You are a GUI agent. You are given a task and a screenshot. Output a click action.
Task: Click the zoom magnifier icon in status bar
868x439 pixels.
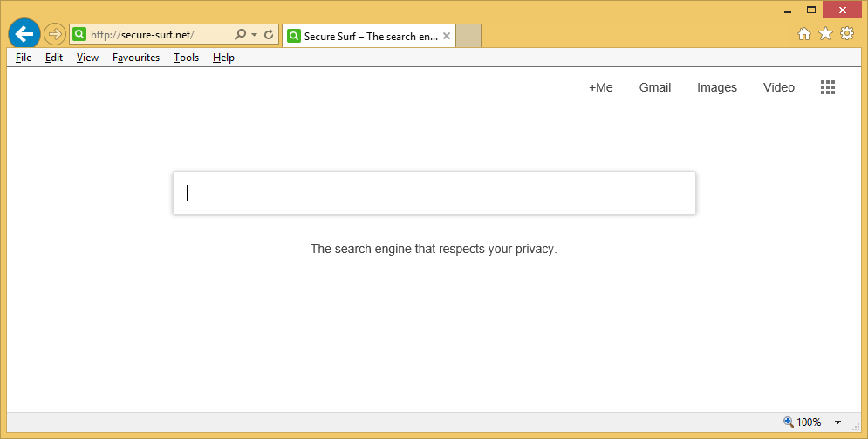click(x=789, y=422)
